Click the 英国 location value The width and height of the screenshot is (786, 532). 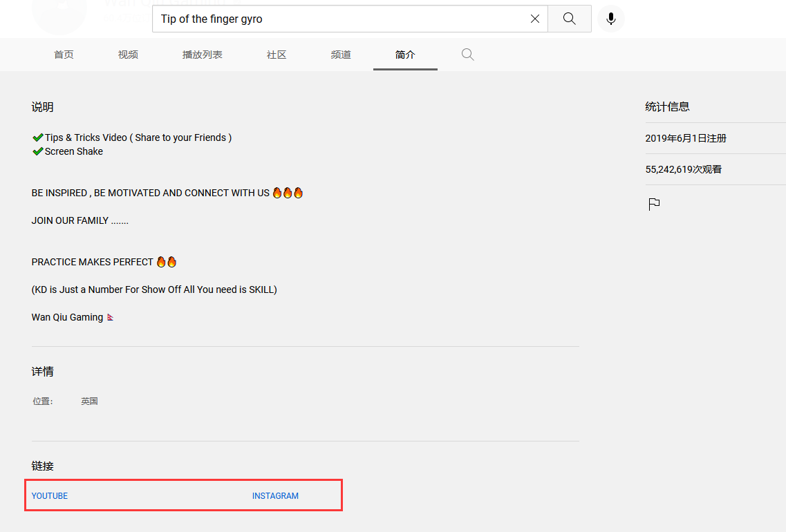click(x=89, y=401)
